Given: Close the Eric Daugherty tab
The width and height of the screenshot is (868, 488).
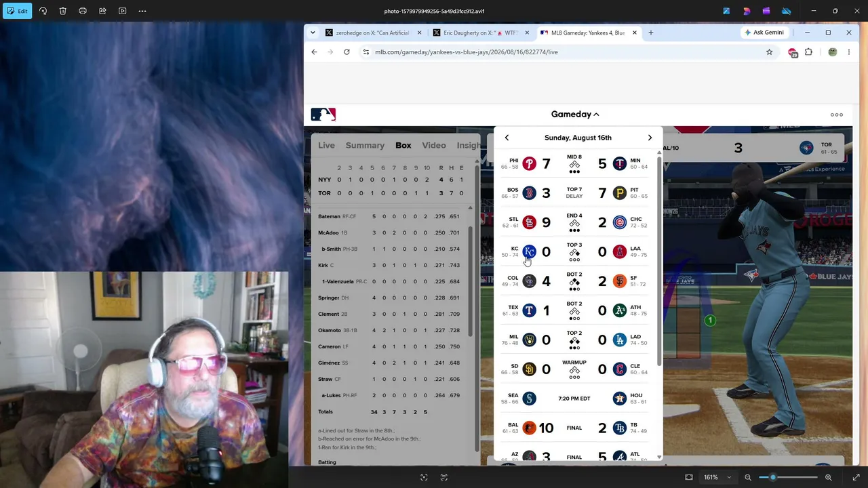Looking at the screenshot, I should [527, 33].
